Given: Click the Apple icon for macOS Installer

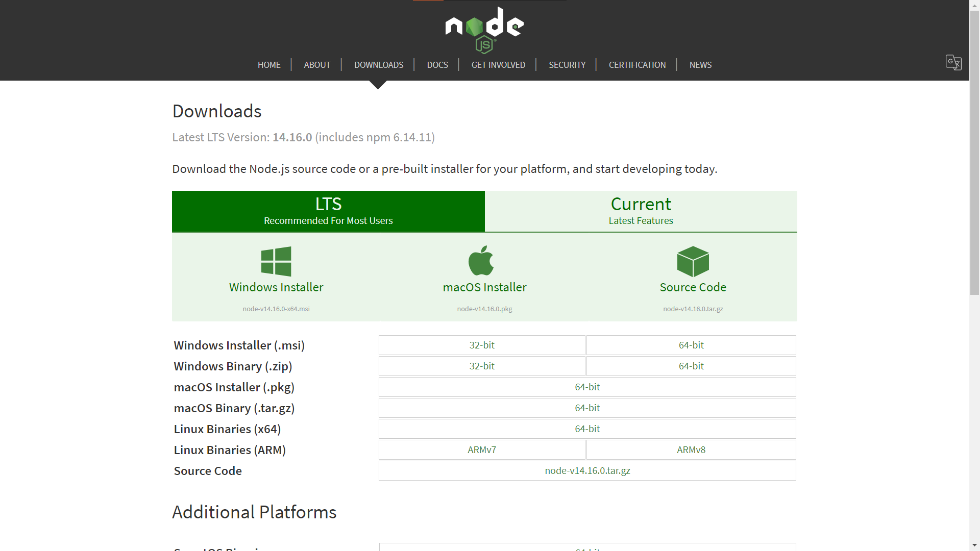Looking at the screenshot, I should (x=481, y=261).
